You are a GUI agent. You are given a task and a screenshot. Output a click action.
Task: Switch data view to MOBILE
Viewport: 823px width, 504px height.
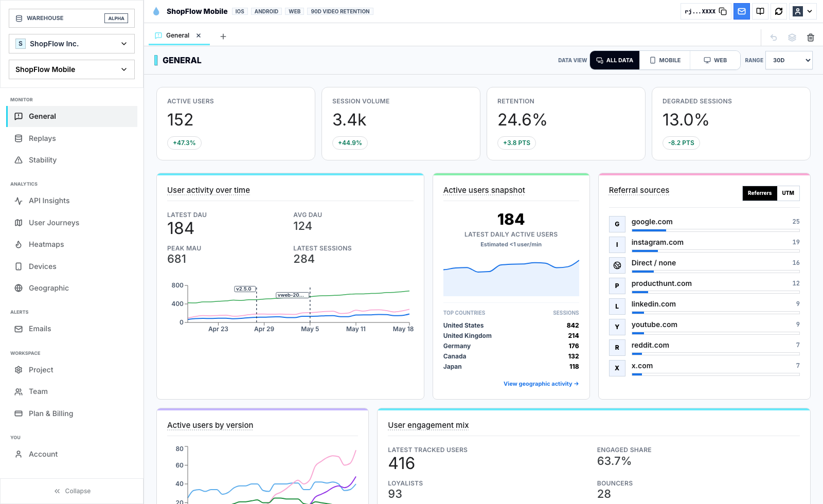click(x=665, y=60)
